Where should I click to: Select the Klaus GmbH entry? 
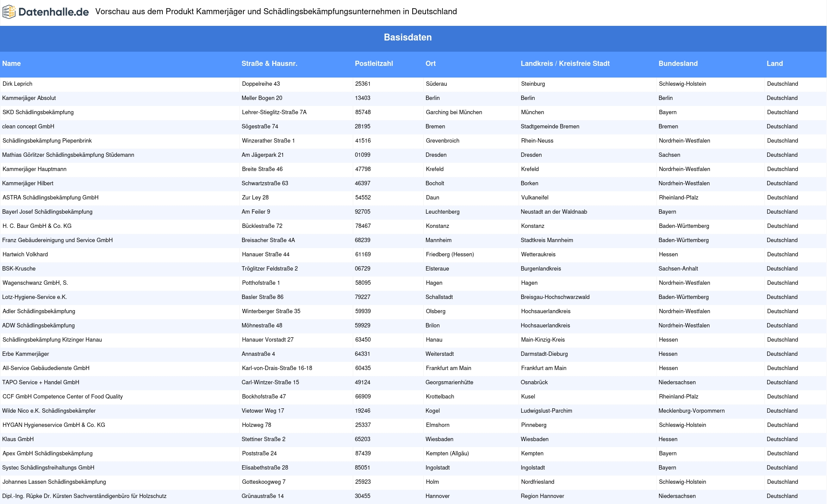(x=18, y=439)
